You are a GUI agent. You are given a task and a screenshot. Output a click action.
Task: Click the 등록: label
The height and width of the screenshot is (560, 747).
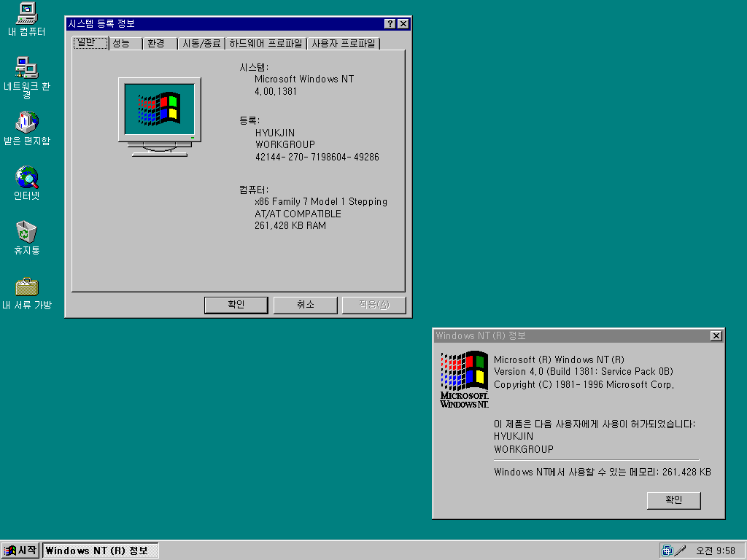coord(249,121)
